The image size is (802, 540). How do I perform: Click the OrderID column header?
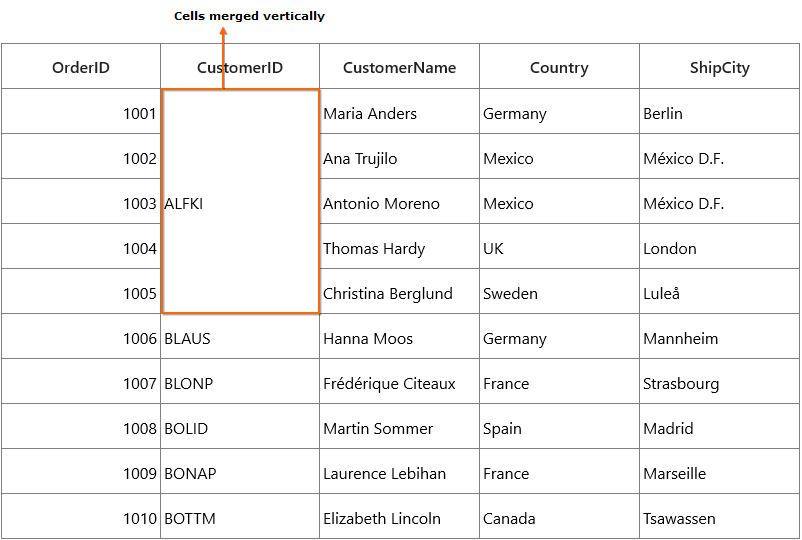81,66
